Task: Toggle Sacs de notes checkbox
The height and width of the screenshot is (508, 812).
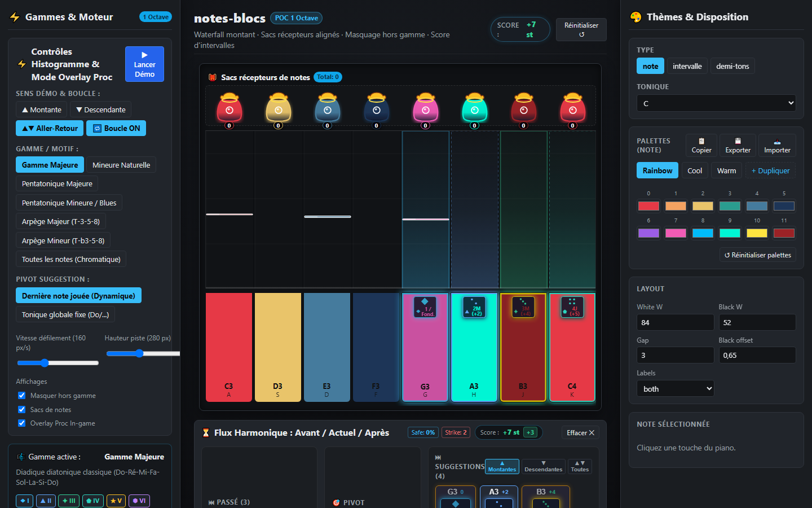Action: [21, 410]
